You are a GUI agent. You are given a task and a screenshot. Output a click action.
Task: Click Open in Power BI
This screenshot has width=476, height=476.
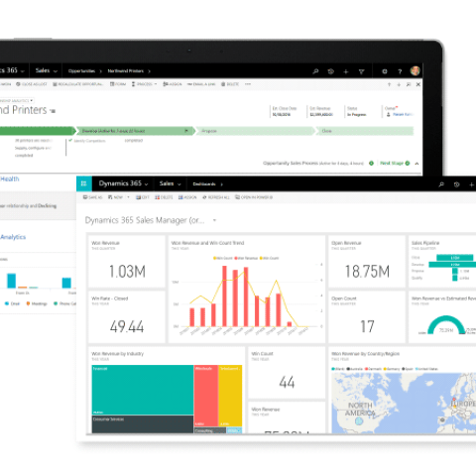(254, 197)
